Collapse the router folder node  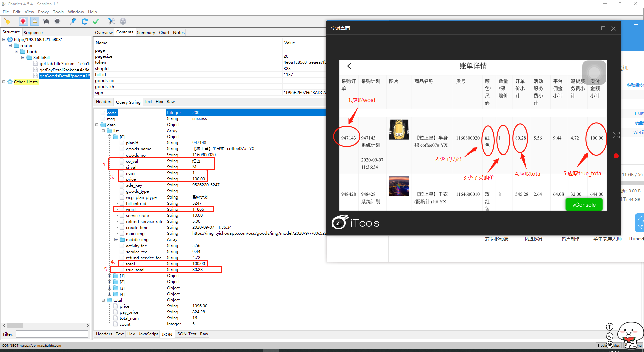point(10,45)
